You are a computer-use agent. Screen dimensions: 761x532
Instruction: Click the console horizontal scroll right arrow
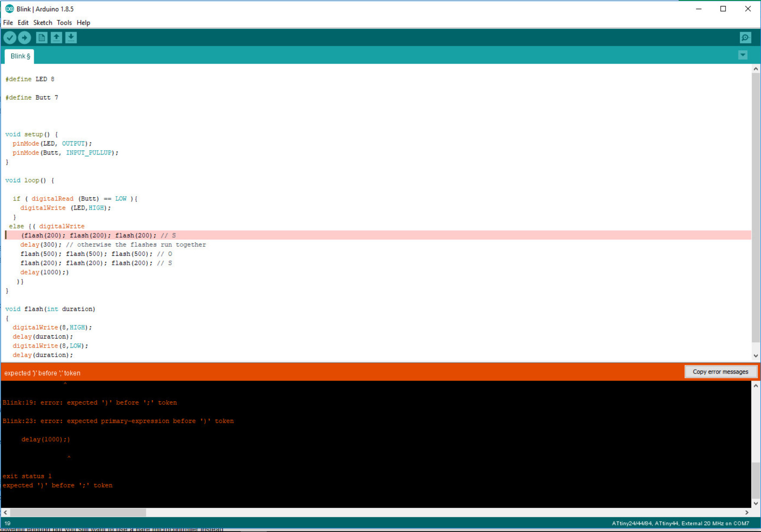pos(747,513)
